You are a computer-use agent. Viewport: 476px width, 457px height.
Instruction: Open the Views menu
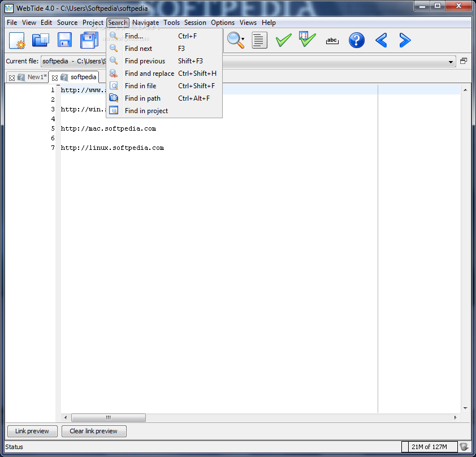point(248,23)
